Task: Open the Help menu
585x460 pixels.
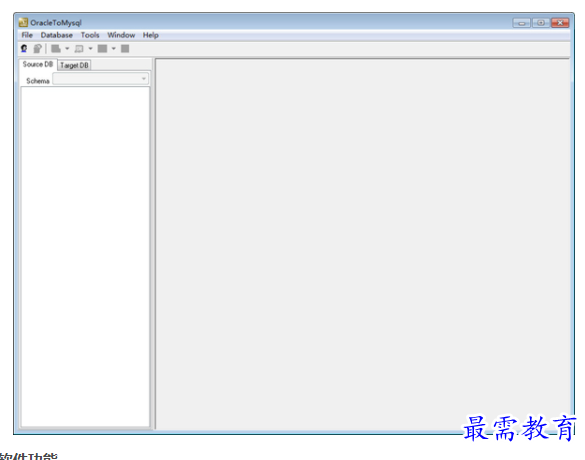Action: [x=150, y=35]
